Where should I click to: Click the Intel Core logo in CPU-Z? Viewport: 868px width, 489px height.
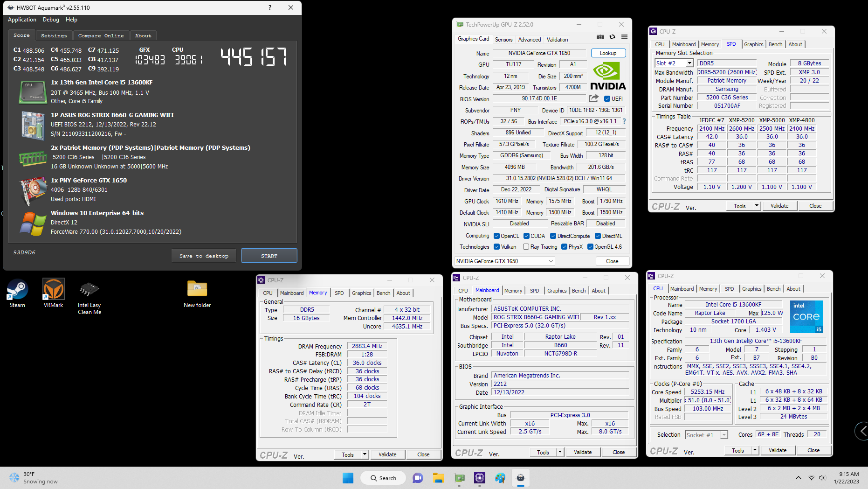click(806, 317)
